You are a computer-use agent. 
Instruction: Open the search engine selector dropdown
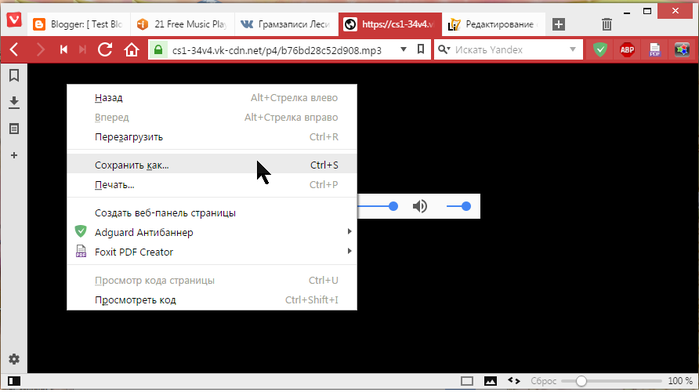pyautogui.click(x=443, y=50)
